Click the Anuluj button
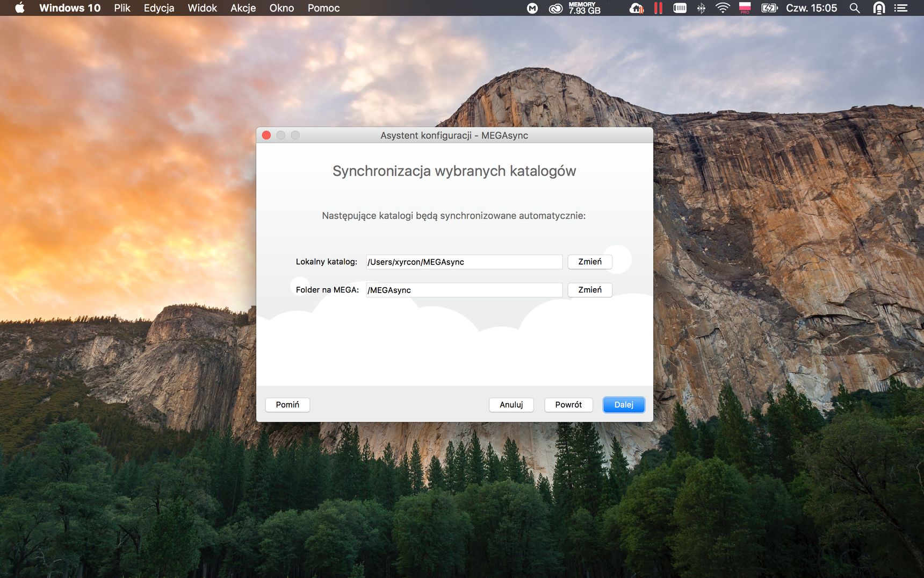The width and height of the screenshot is (924, 578). pos(511,404)
